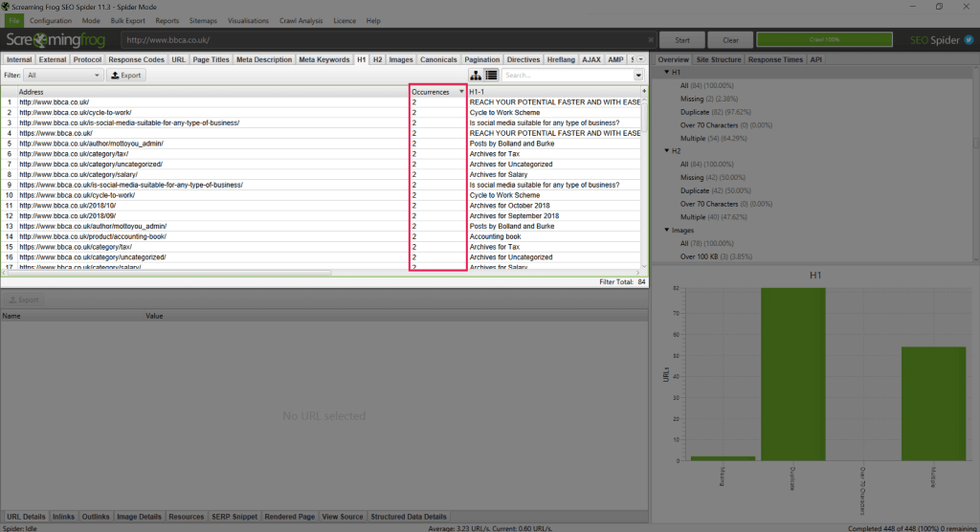Click the Clear button

730,40
